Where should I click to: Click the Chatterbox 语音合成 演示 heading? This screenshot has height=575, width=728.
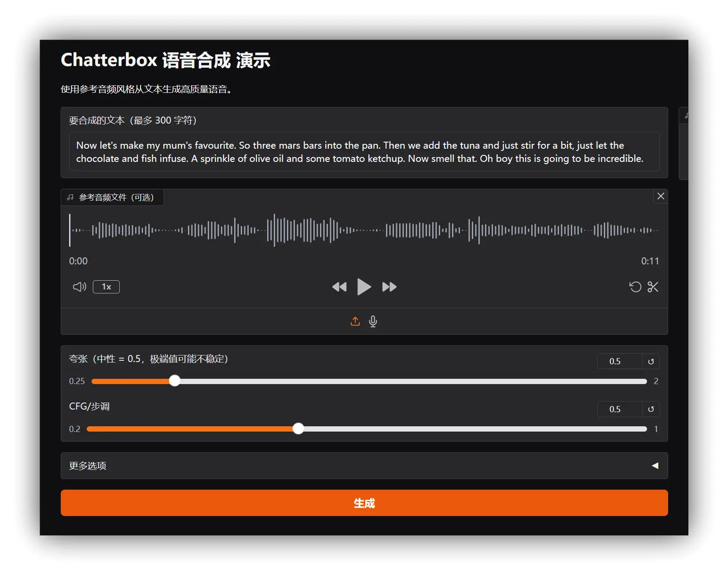pyautogui.click(x=165, y=60)
